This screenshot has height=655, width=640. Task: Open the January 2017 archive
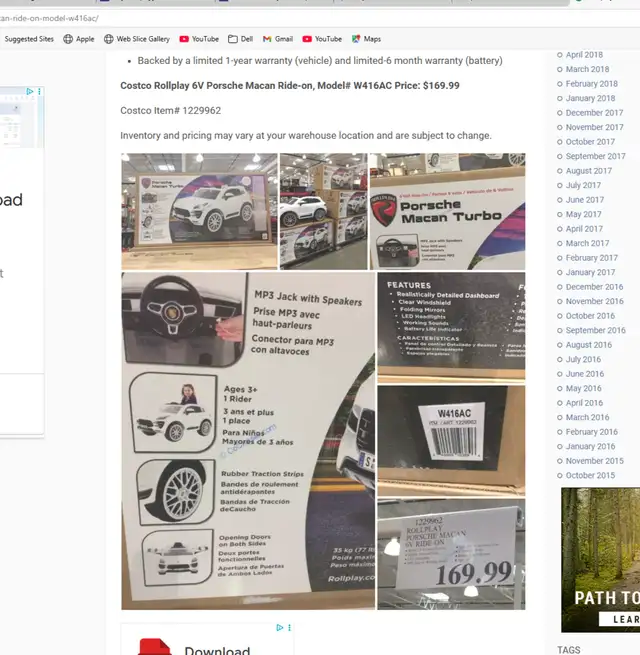[590, 272]
